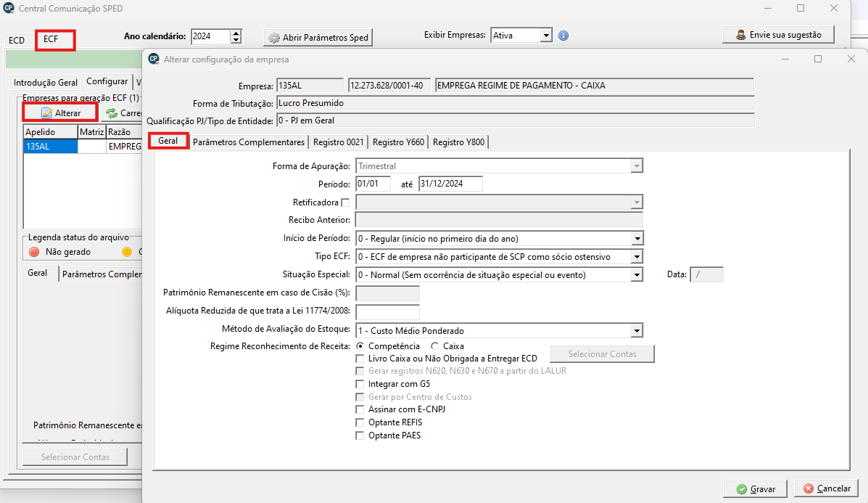Viewport: 868px width, 503px height.
Task: Click the person icon on Envie sua sugestão
Action: tap(741, 35)
